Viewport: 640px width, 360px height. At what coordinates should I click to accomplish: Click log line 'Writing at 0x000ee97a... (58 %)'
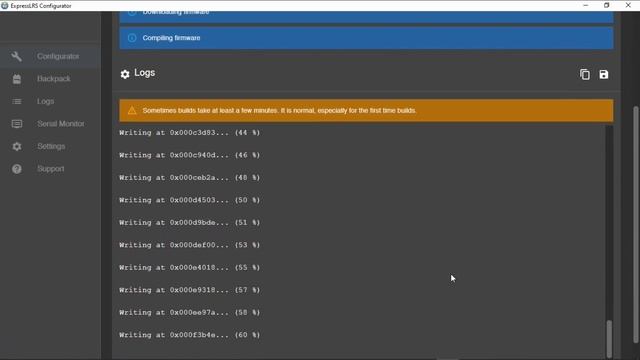(x=189, y=312)
